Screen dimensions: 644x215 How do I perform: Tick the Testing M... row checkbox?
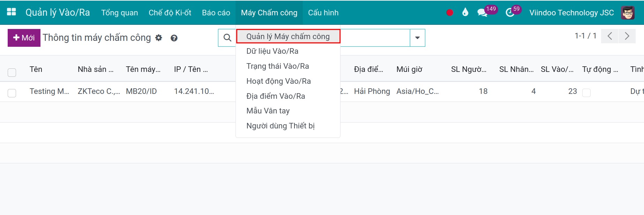(12, 93)
